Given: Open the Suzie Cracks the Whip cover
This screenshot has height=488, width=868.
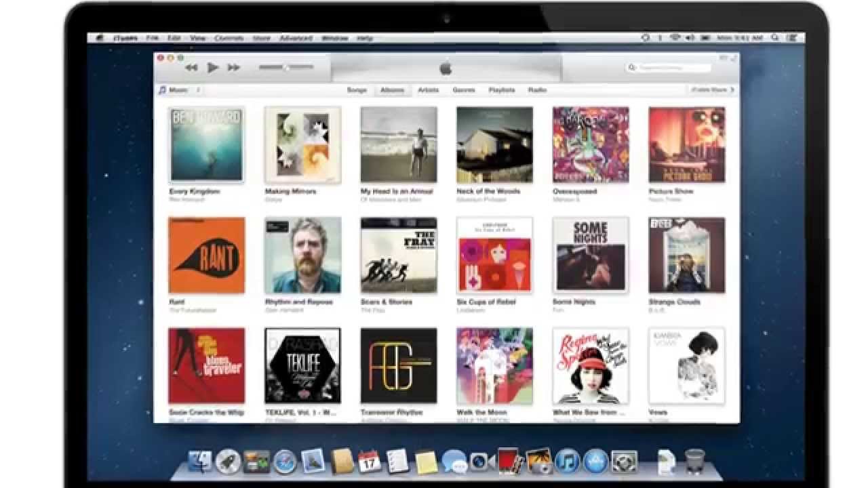Looking at the screenshot, I should coord(207,366).
